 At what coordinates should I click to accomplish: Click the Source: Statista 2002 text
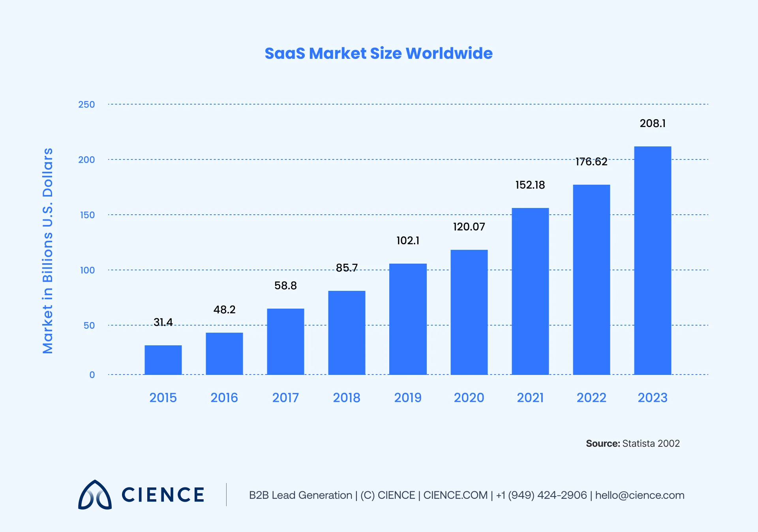tap(632, 444)
